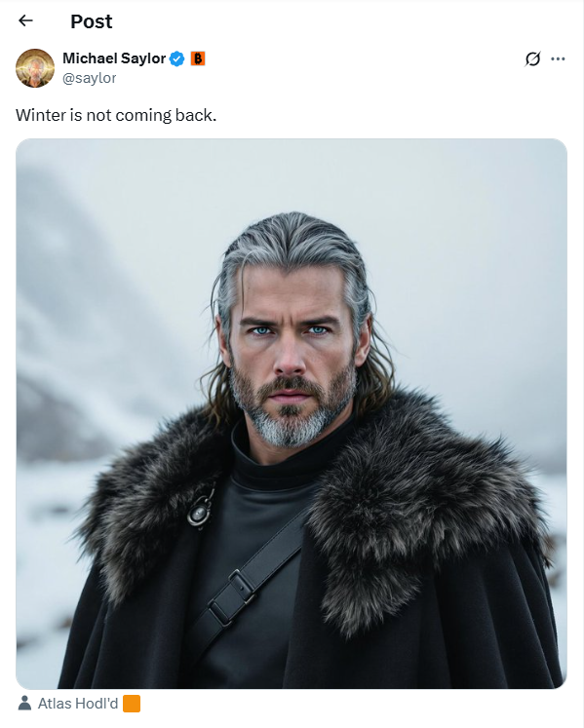Viewport: 584px width, 728px height.
Task: Open the attached snowy portrait photo
Action: coord(292,413)
